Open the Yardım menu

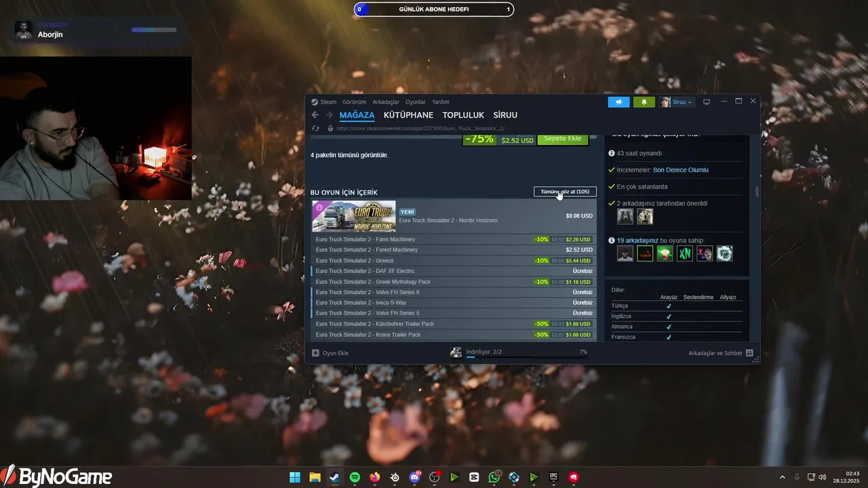point(441,102)
